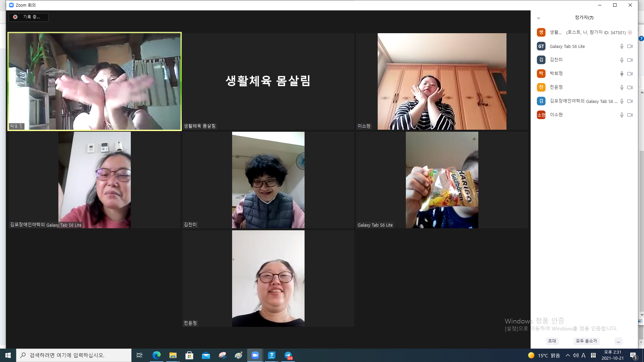Click the blue help question mark icon
Screen dimensions: 644x362
click(x=641, y=39)
